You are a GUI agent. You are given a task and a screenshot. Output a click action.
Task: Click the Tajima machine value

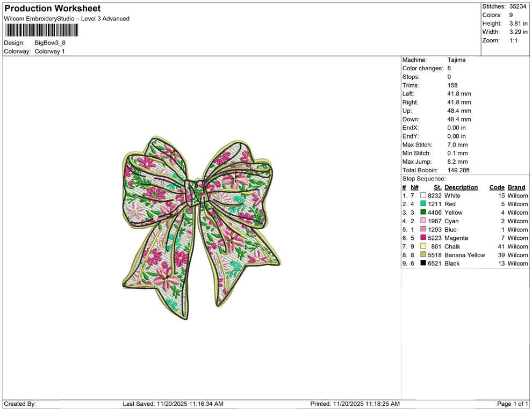[456, 60]
